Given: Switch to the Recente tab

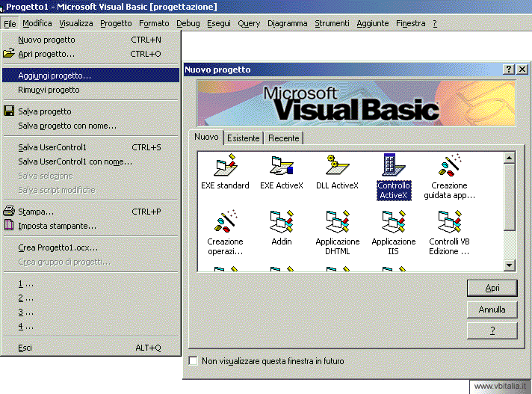Looking at the screenshot, I should coord(284,138).
